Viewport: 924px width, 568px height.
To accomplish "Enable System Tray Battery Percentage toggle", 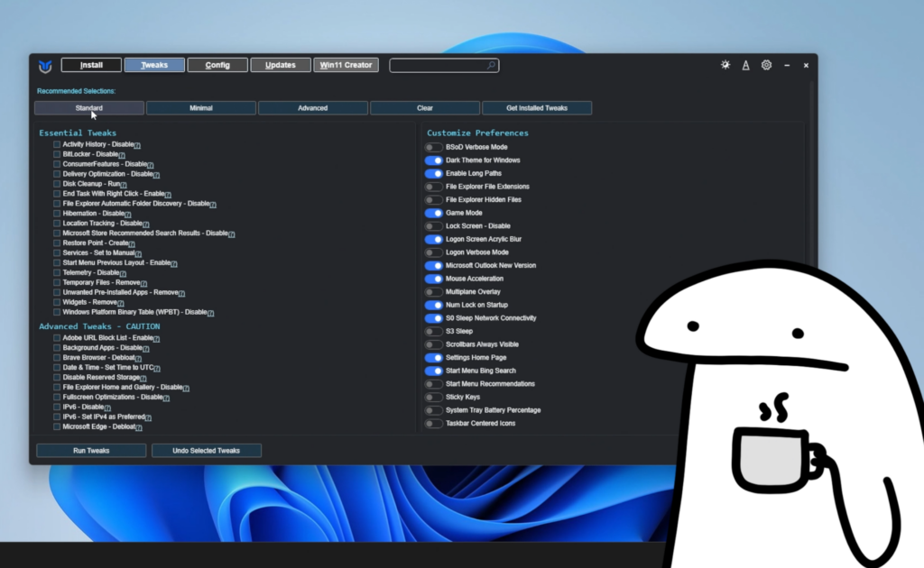I will pos(433,410).
